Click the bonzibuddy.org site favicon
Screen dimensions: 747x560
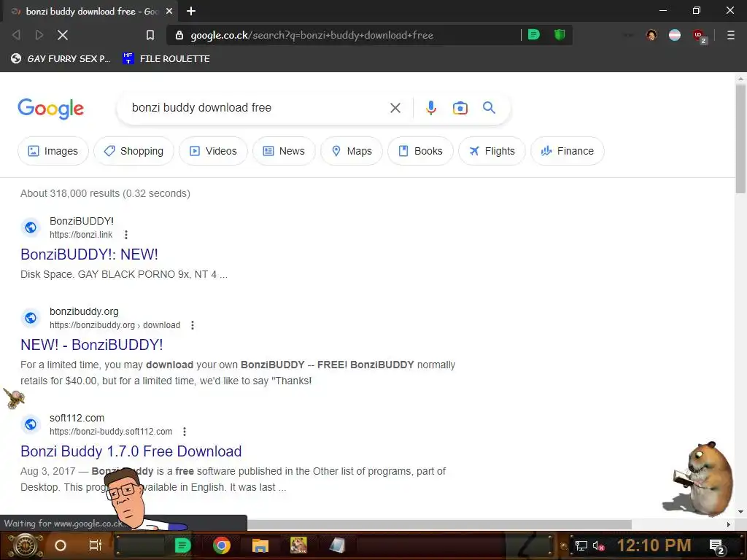pyautogui.click(x=31, y=318)
